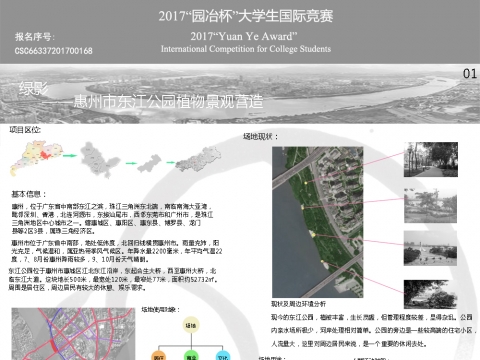Click the page number 01

pos(470,74)
